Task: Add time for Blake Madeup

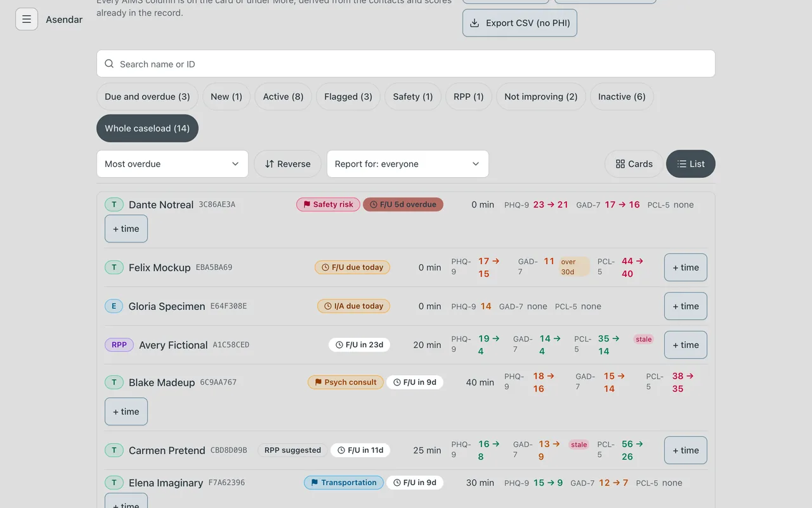Action: (126, 411)
